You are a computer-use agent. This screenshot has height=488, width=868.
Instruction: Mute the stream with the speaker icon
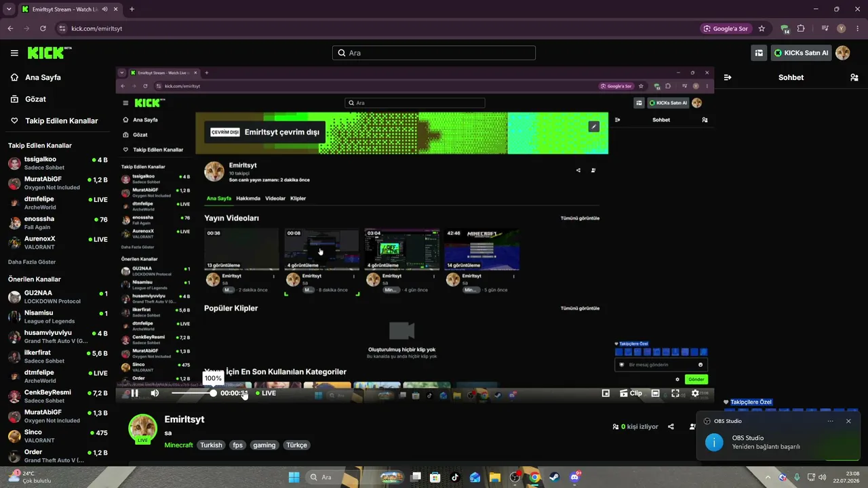click(155, 393)
